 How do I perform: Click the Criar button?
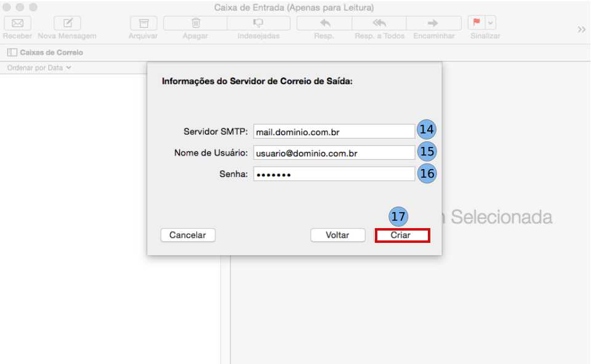[402, 235]
